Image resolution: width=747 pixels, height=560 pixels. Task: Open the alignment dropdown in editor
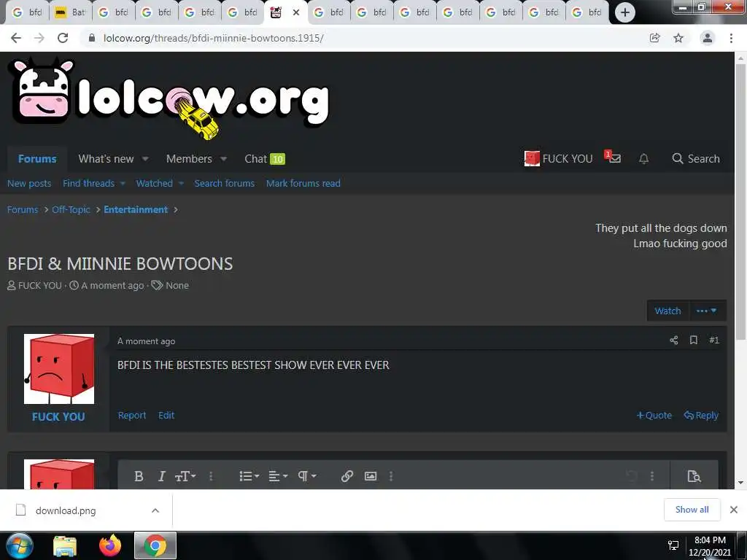(x=278, y=476)
